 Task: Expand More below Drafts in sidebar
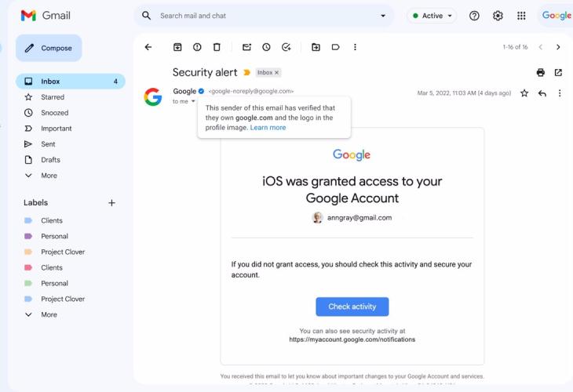click(x=49, y=176)
